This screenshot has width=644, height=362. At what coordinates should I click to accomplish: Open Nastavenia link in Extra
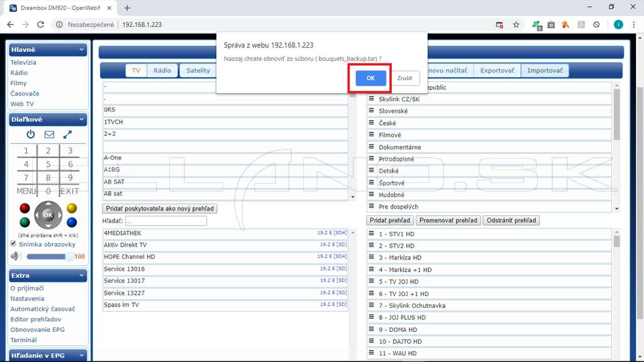[x=27, y=299]
